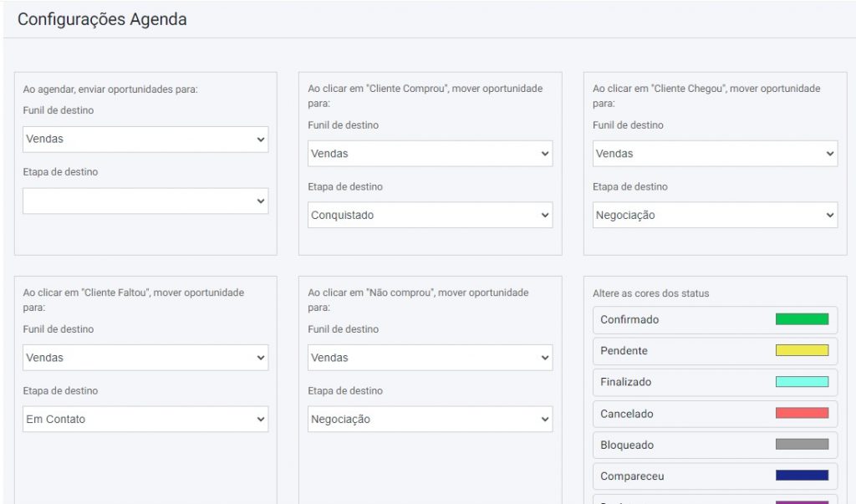Expand Funil de destino for "Cliente Faltou"
This screenshot has height=504, width=856.
click(145, 358)
